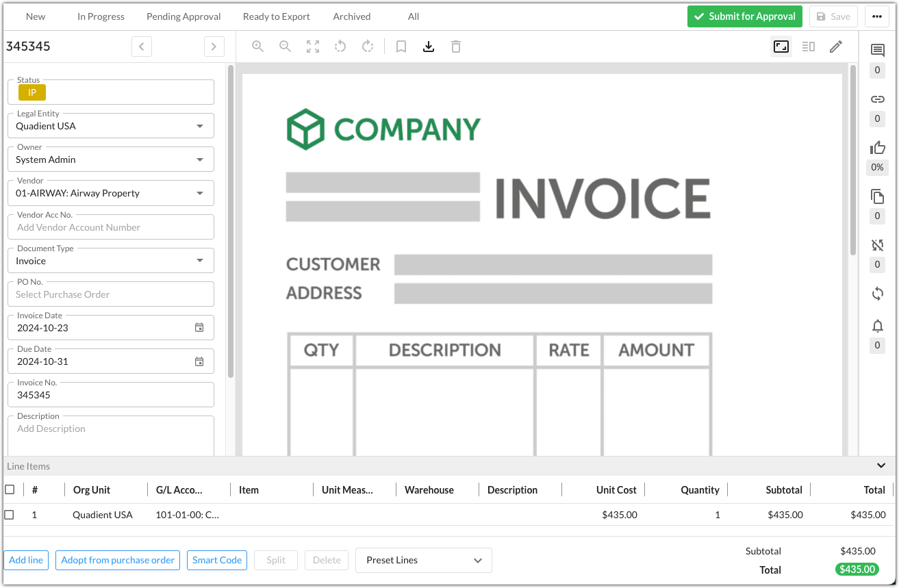Delete the document with trash icon
This screenshot has width=899, height=588.
pyautogui.click(x=456, y=47)
